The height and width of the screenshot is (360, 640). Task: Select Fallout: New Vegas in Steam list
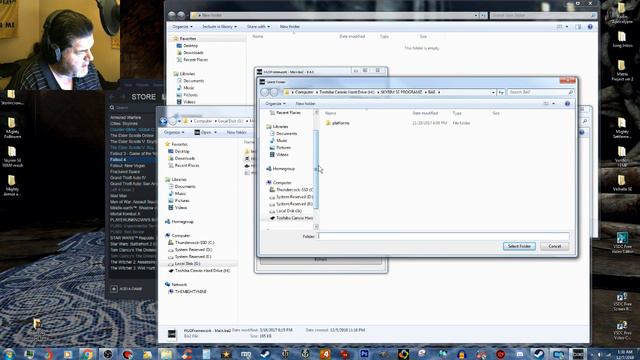click(127, 166)
